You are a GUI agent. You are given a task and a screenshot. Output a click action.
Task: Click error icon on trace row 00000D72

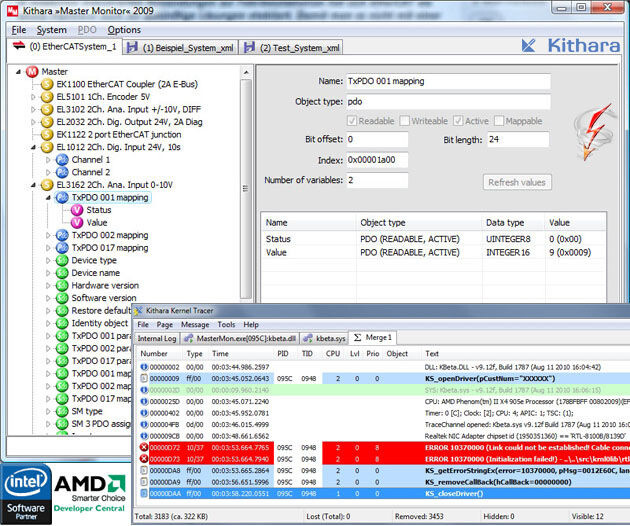tap(143, 447)
